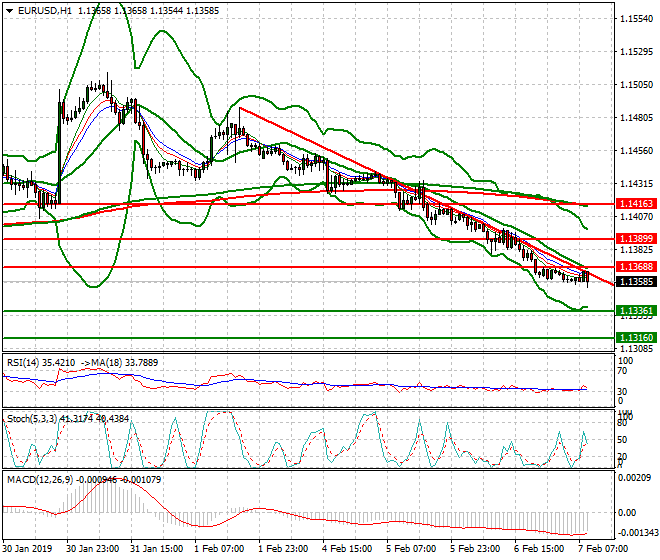660x560 pixels.
Task: Click the 0.00209 value on MACD scale
Action: tap(636, 480)
